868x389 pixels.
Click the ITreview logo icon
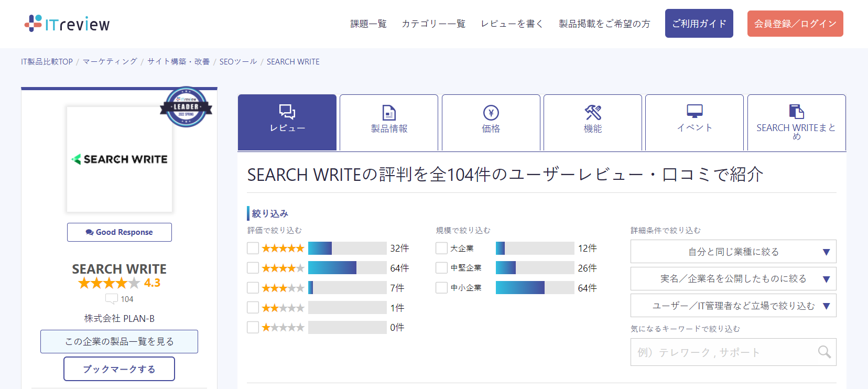pyautogui.click(x=33, y=24)
